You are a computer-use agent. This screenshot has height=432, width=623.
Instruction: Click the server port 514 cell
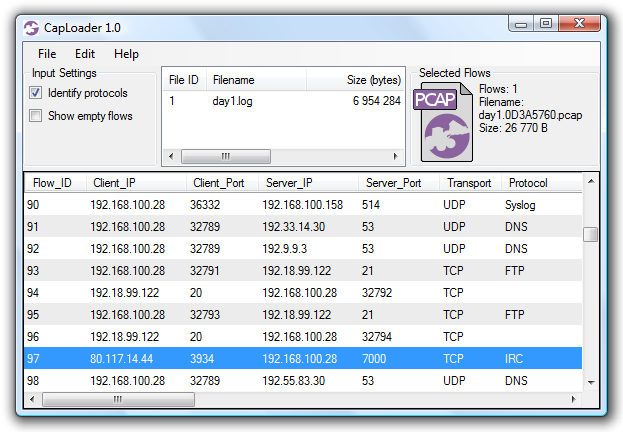(x=371, y=205)
